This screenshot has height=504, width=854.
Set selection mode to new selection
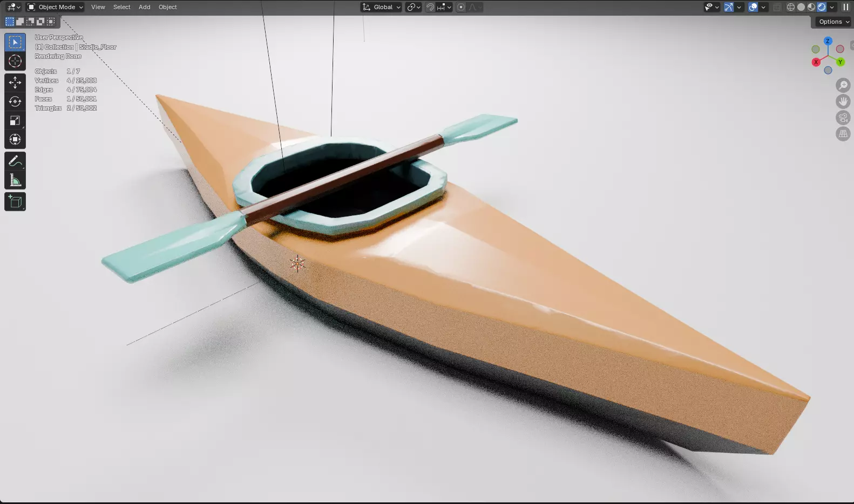click(10, 22)
